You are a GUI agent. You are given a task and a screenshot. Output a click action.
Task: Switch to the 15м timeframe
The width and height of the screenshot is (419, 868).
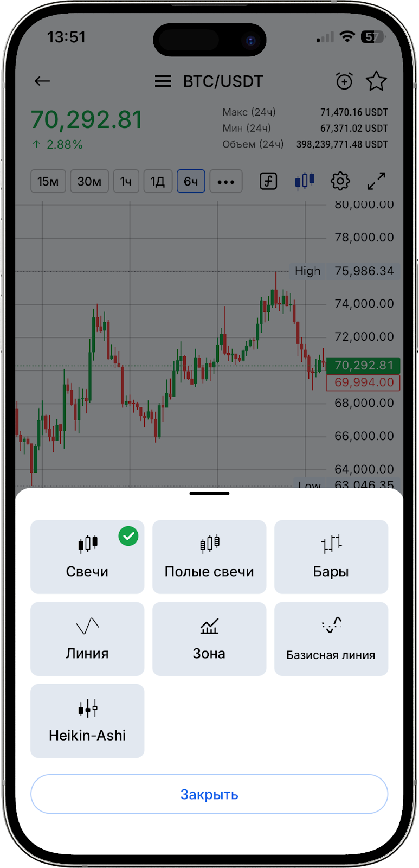pyautogui.click(x=48, y=181)
